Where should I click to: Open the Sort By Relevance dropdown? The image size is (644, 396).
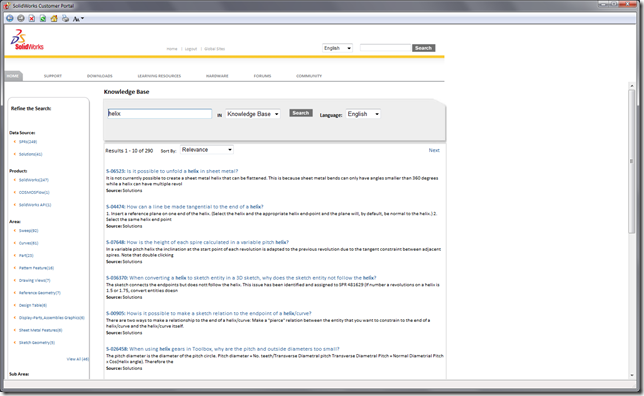tap(207, 150)
